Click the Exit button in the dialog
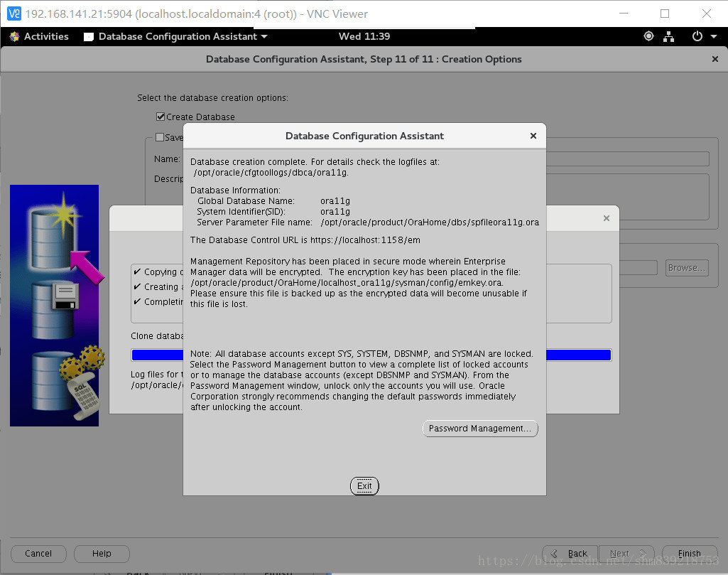The height and width of the screenshot is (575, 728). (364, 486)
